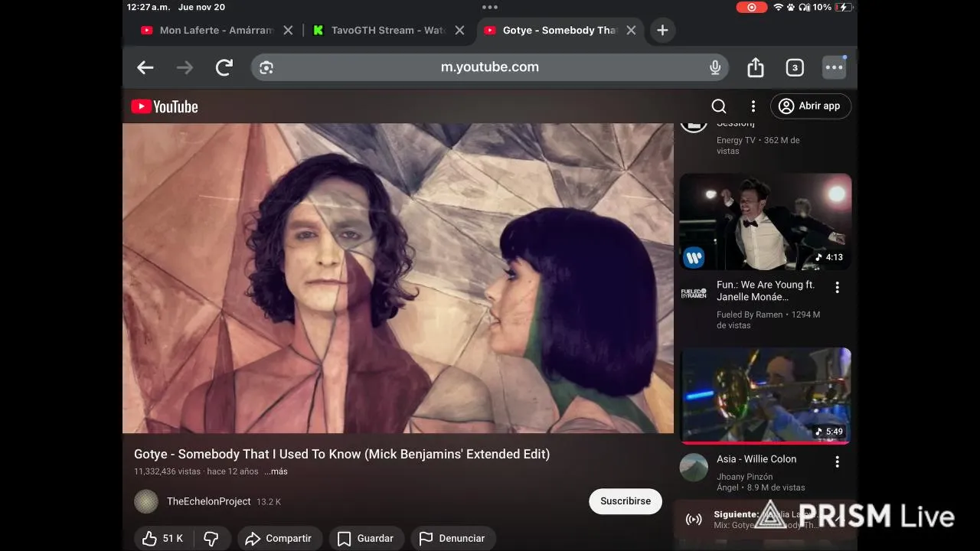Open Asia - Willie Colon thumbnail

[x=766, y=396]
